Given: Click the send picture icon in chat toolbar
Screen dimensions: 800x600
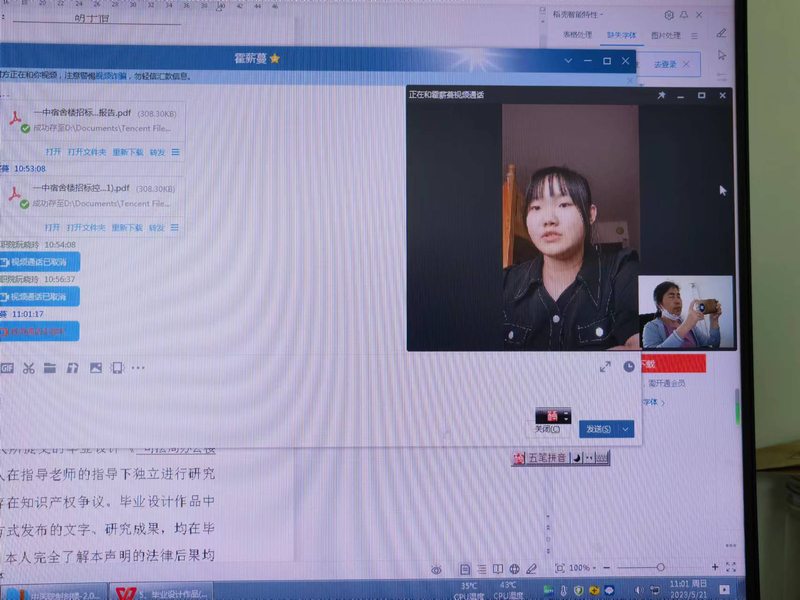Looking at the screenshot, I should coord(96,368).
